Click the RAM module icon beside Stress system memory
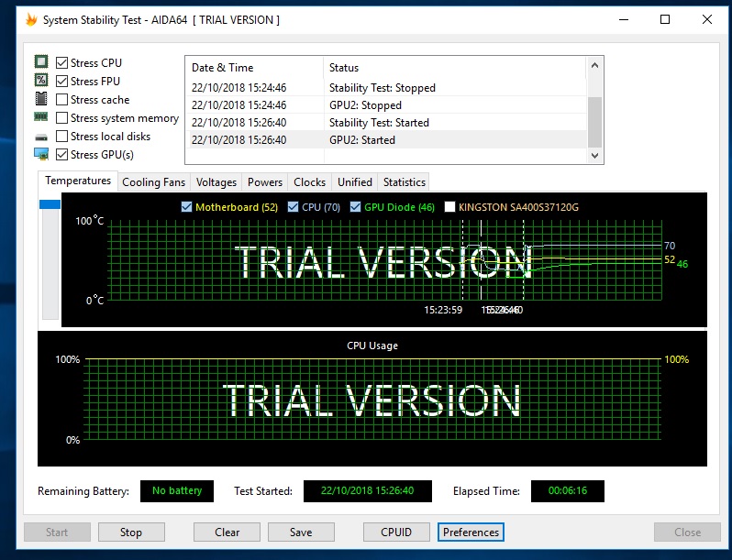 pos(41,117)
